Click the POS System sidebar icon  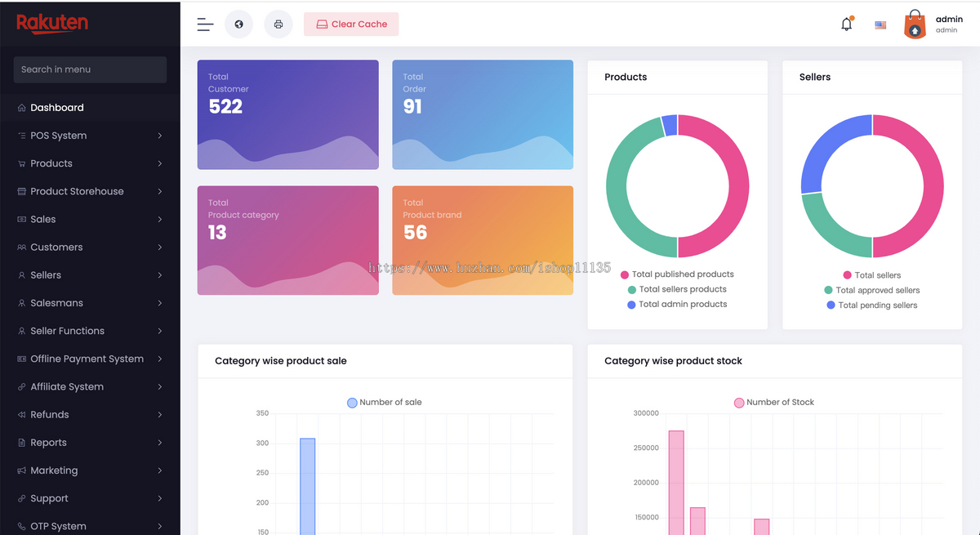[22, 136]
